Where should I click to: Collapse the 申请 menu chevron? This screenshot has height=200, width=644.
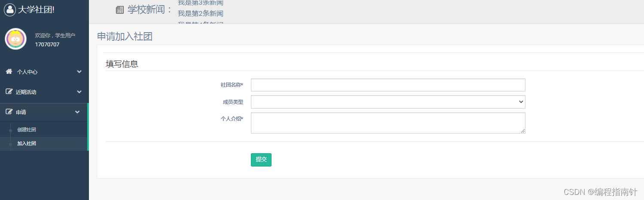(77, 112)
